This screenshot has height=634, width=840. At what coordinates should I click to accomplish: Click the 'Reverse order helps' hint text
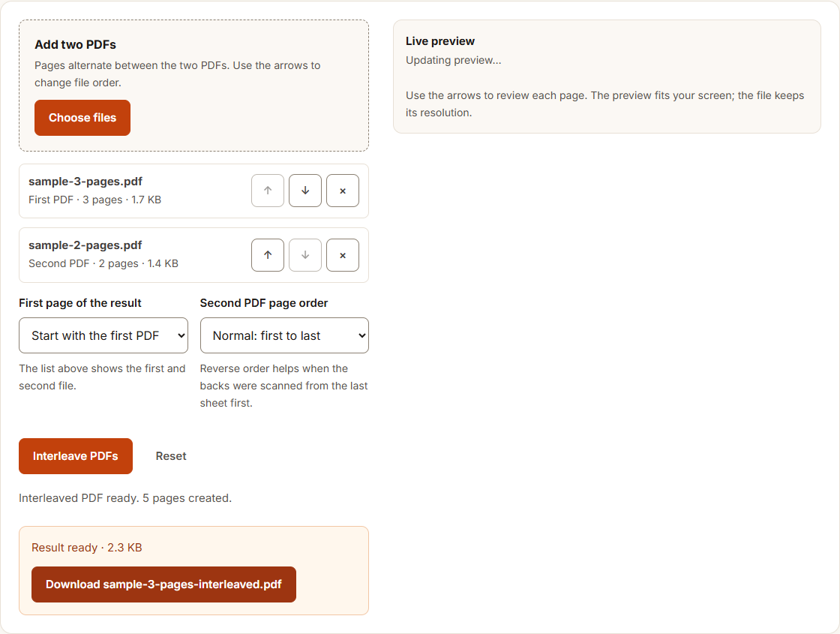click(x=284, y=386)
